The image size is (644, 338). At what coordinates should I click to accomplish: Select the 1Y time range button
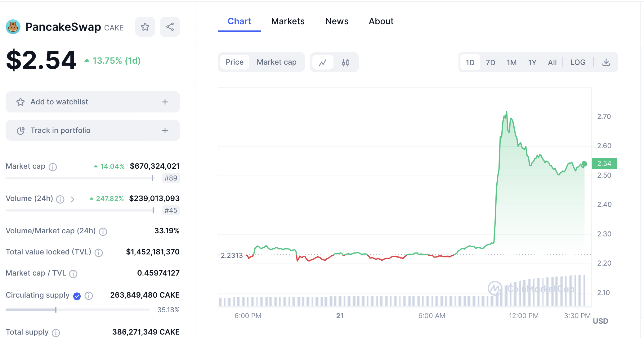(x=532, y=62)
